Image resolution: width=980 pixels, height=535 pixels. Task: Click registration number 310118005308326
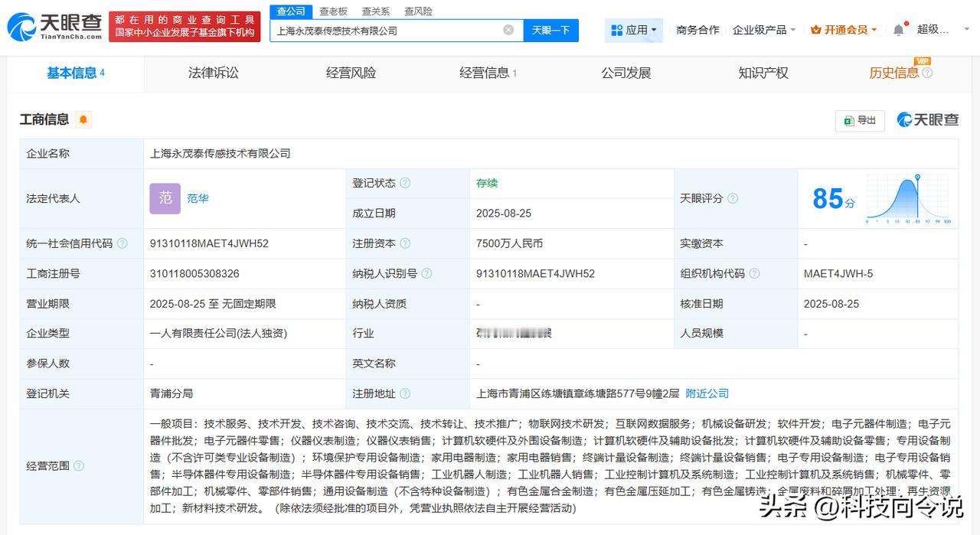click(194, 273)
